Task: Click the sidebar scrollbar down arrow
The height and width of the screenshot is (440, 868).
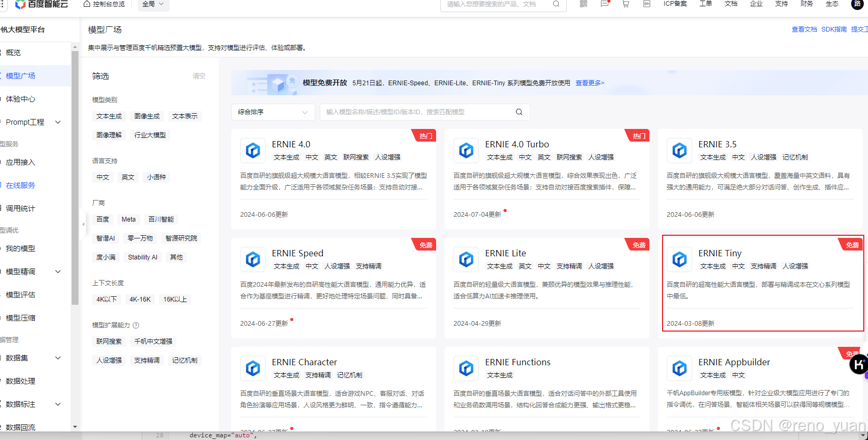Action: 75,427
